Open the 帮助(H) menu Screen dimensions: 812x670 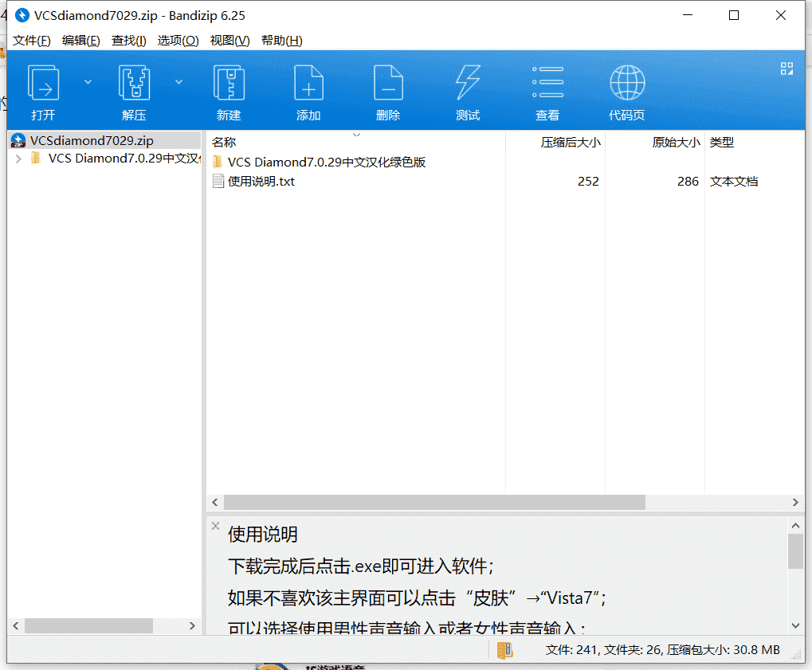pyautogui.click(x=282, y=41)
